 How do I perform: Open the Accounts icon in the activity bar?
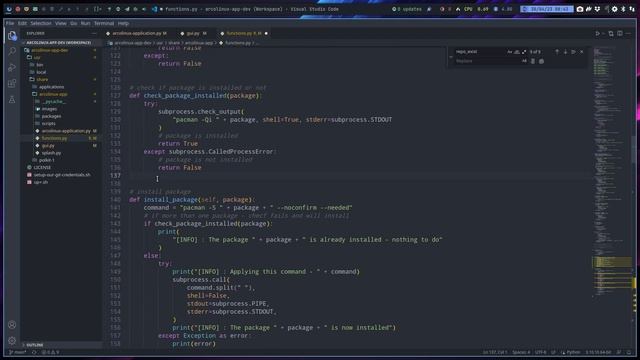(x=12, y=325)
